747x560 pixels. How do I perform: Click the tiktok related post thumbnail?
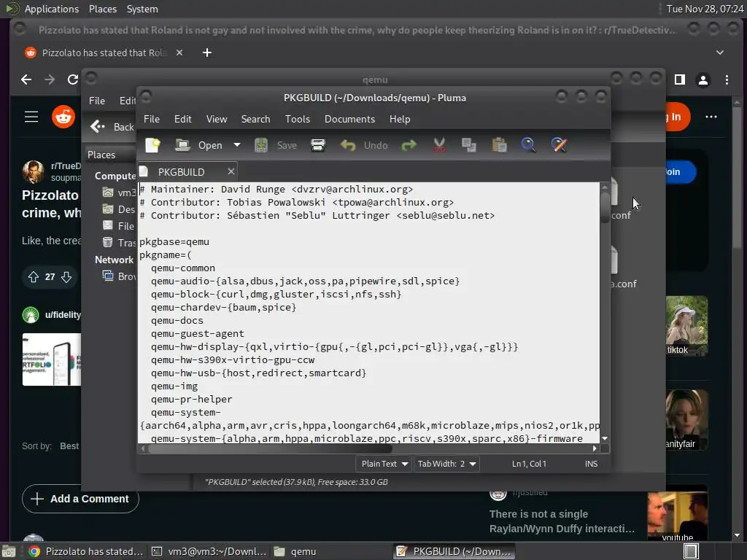(686, 326)
